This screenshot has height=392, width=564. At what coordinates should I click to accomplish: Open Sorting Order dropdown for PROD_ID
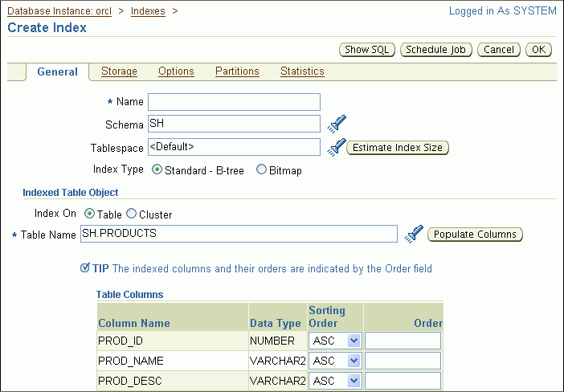coord(335,341)
